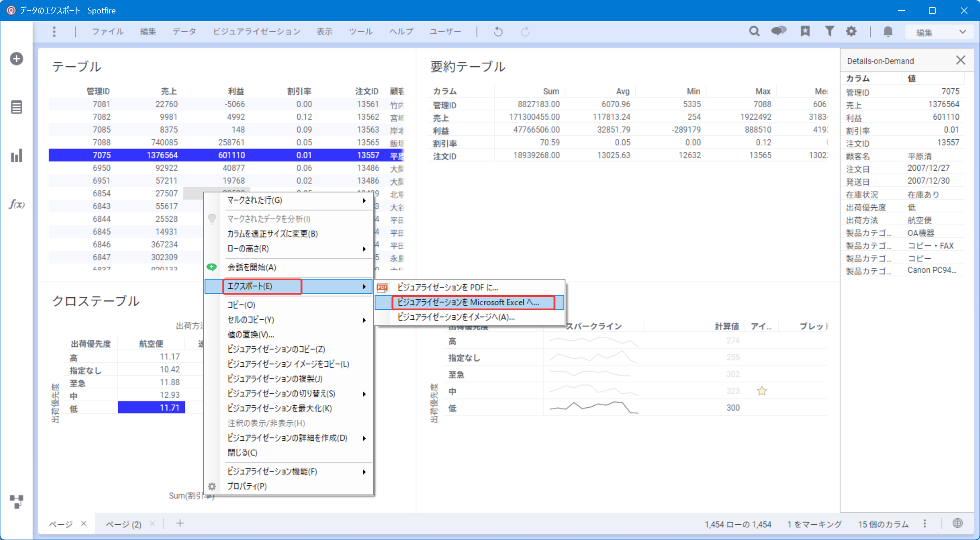Screen dimensions: 980x540
Task: Choose ビジュアライゼーションを Microsoft Excel へ
Action: coord(470,302)
